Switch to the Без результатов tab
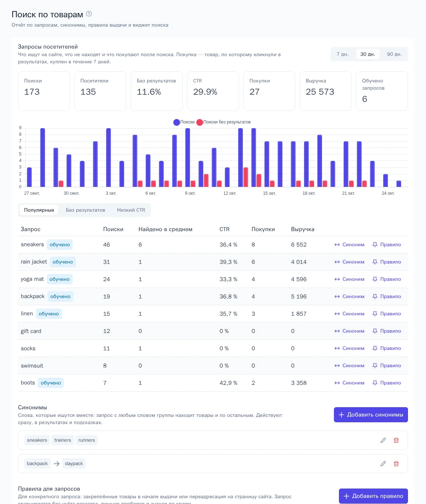 pyautogui.click(x=86, y=210)
